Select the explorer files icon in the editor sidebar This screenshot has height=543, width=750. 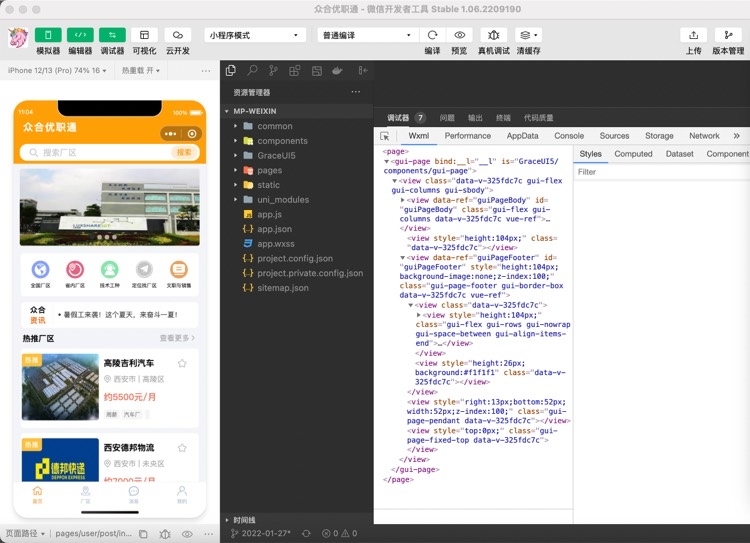(231, 71)
